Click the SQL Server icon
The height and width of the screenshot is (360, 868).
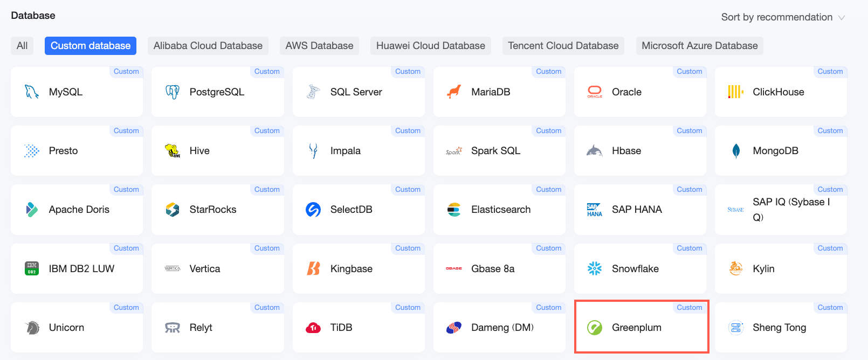313,92
